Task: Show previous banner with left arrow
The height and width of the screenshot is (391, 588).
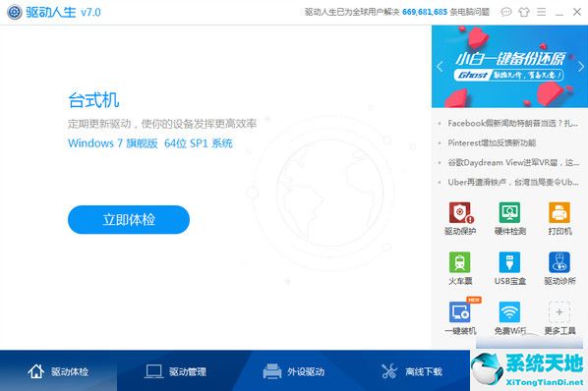Action: click(440, 67)
